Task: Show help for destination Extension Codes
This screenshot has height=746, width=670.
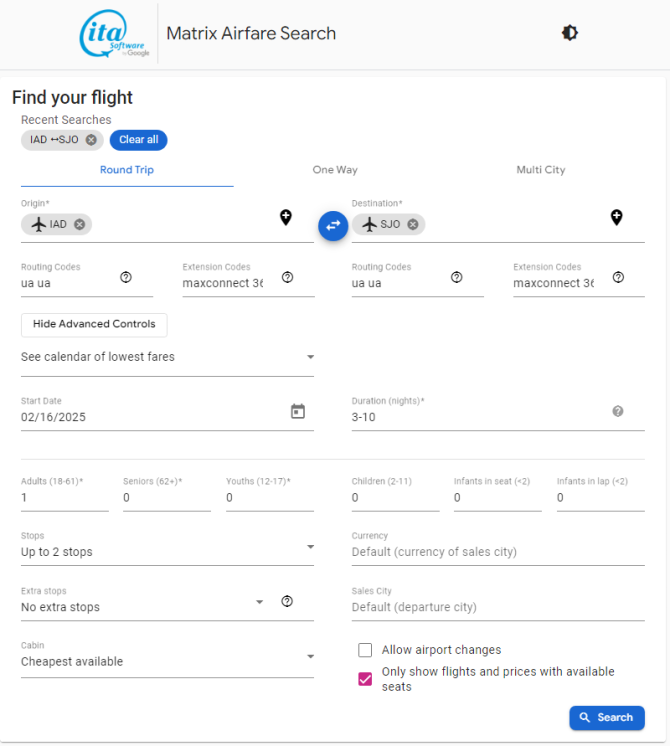Action: click(618, 277)
